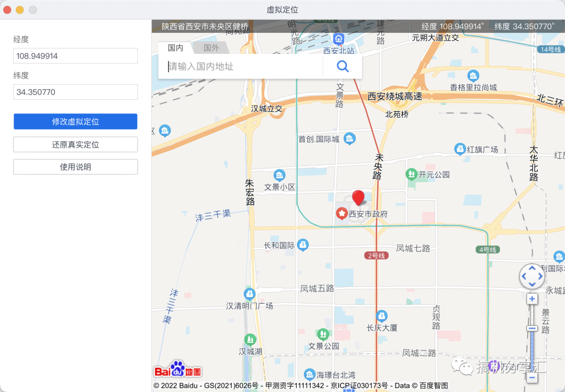Click the 凤城七路 road label
Viewport: 565px width, 392px height.
coord(413,248)
